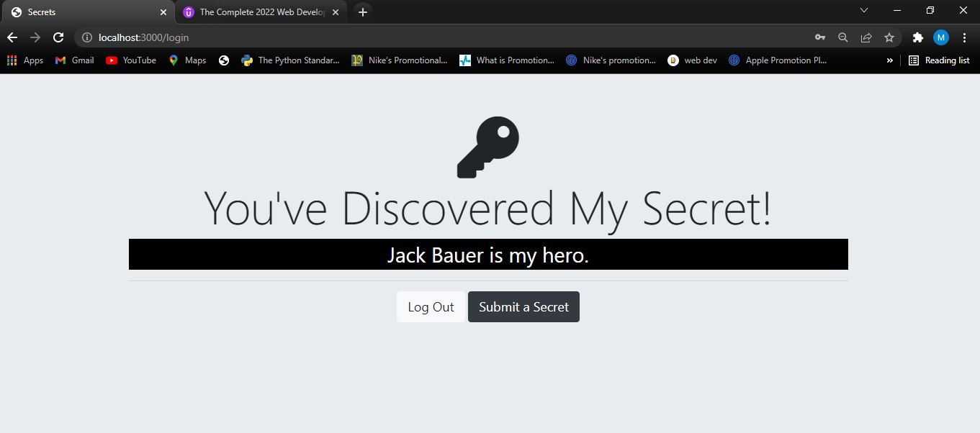This screenshot has height=433, width=980.
Task: Click the profile avatar labeled M
Action: [x=940, y=37]
